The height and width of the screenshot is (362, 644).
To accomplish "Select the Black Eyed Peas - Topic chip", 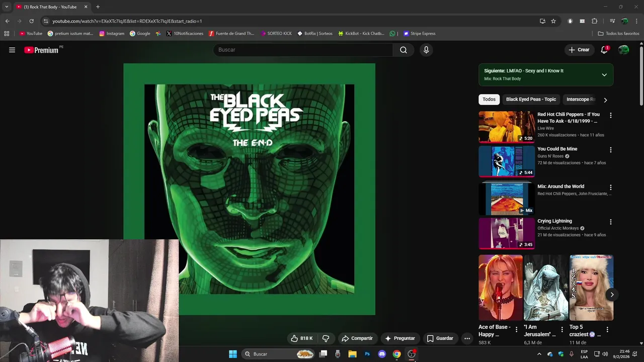I will 531,100.
